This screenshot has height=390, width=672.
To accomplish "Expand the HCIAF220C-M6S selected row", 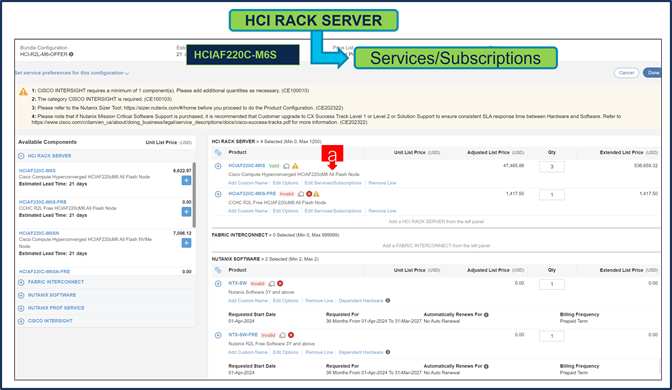I will point(218,166).
